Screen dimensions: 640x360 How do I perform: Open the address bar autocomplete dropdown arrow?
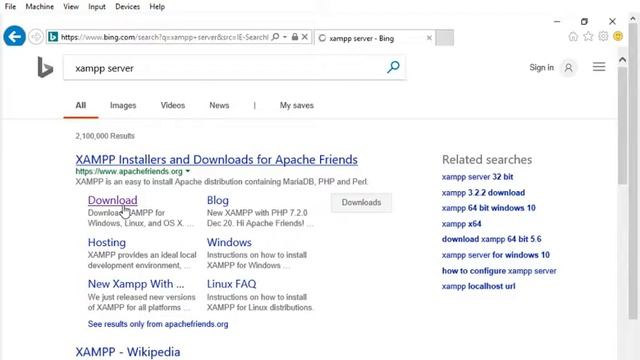click(285, 37)
